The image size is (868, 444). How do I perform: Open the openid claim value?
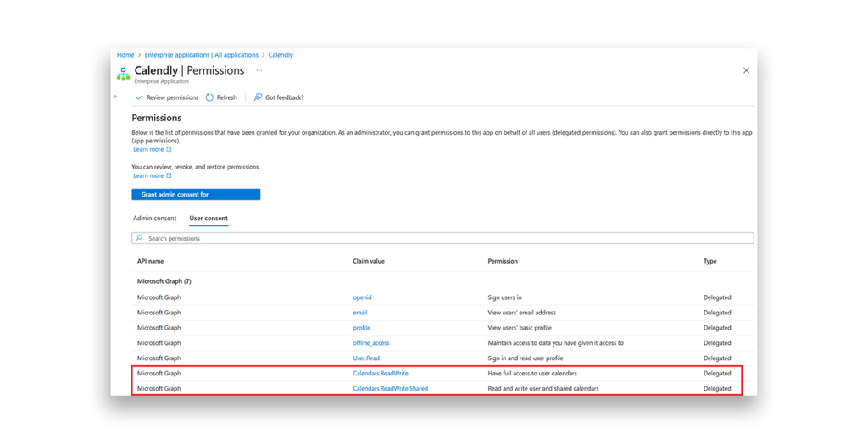pyautogui.click(x=362, y=297)
